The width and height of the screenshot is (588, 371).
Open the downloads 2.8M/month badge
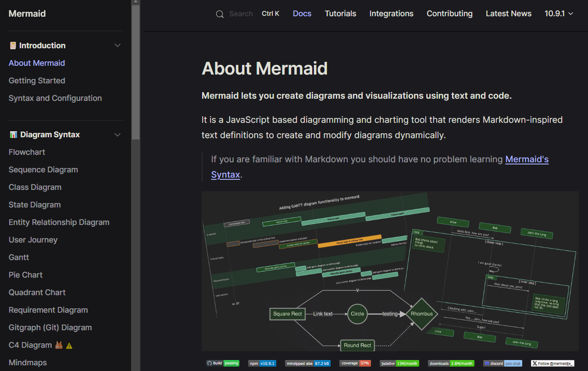pyautogui.click(x=451, y=363)
